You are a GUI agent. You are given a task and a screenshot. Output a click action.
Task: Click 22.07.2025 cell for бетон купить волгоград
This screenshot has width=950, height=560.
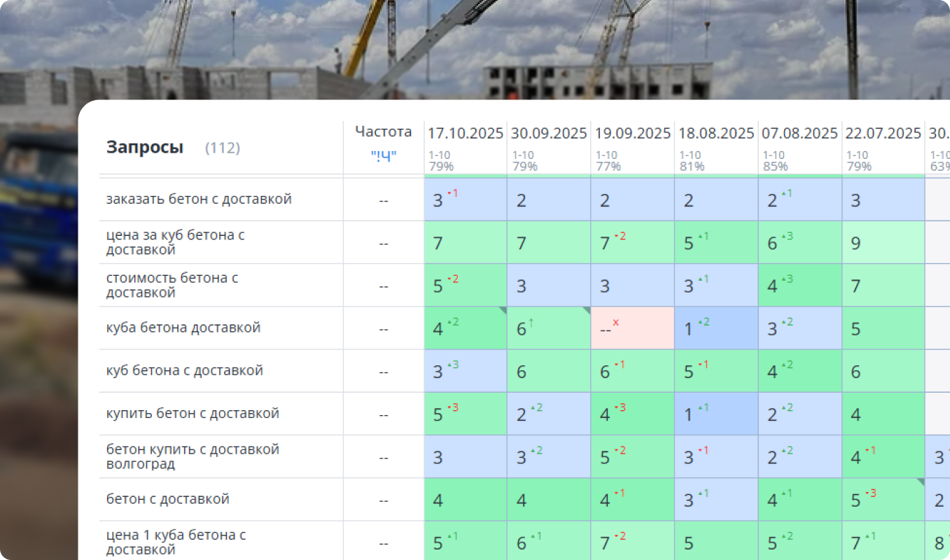coord(883,456)
